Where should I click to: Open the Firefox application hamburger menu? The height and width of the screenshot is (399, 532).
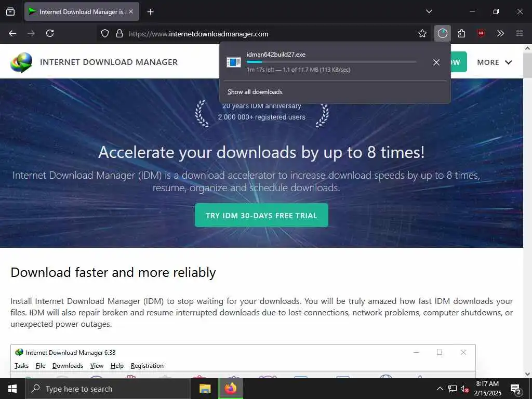tap(520, 33)
